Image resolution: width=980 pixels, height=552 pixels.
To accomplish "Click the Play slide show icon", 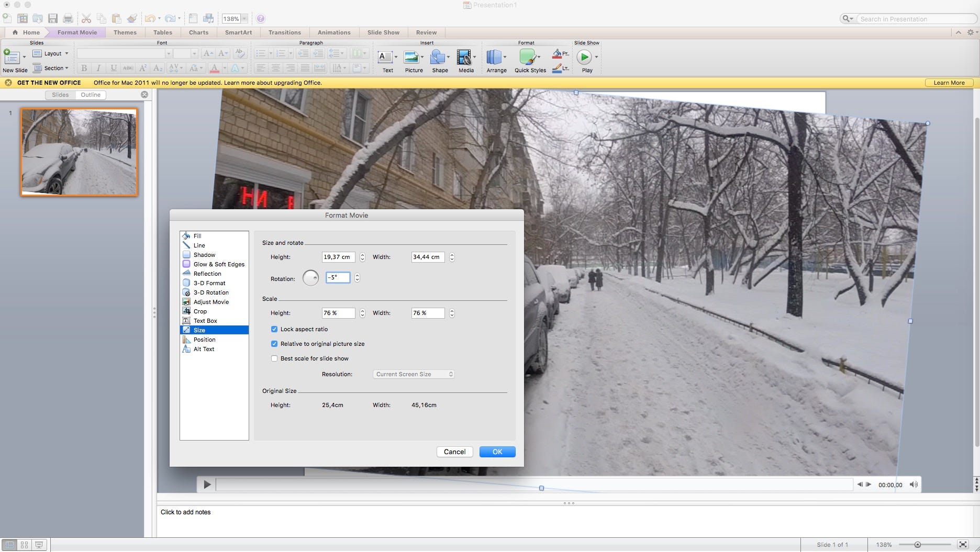I will pos(584,57).
